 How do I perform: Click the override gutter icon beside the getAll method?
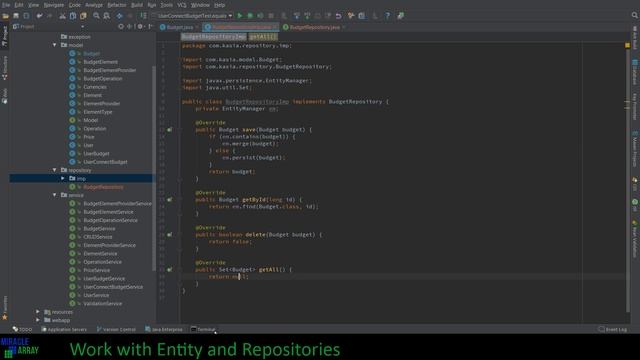click(169, 270)
